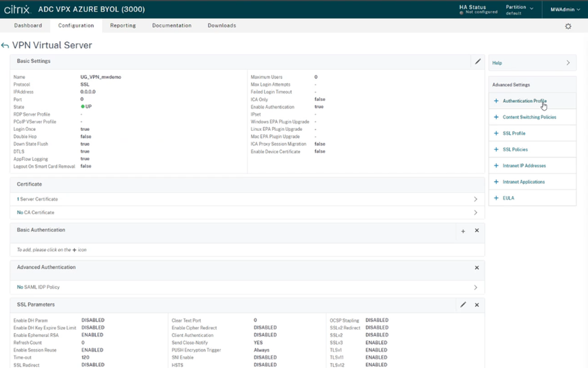Screen dimensions: 588x368
Task: Click the Logout On Smart Card Removal label
Action: coord(44,167)
